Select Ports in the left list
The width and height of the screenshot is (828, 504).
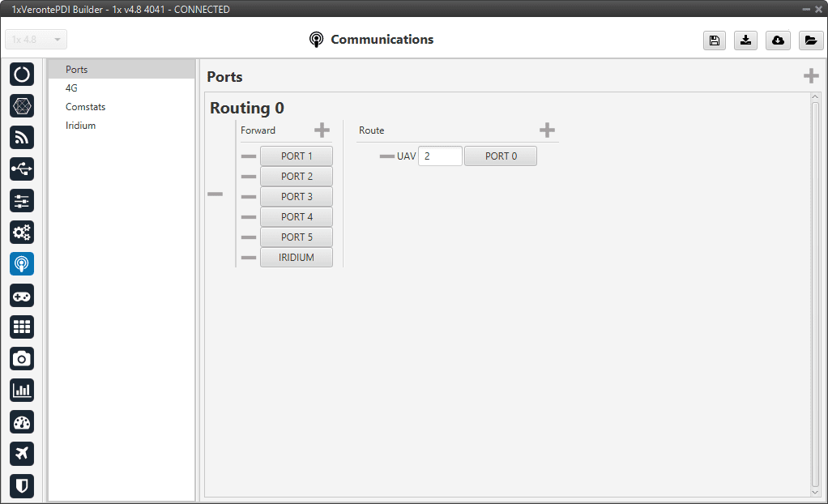pos(77,70)
